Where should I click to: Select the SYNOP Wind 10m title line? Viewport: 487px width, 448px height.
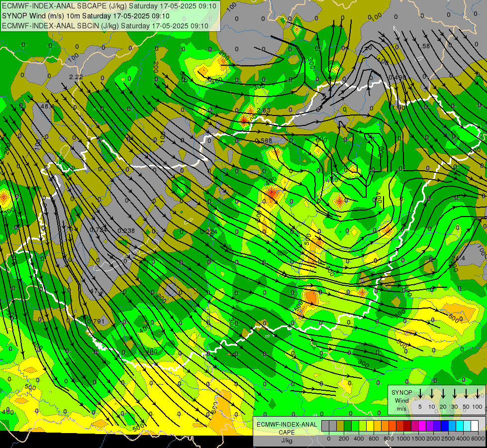click(86, 16)
